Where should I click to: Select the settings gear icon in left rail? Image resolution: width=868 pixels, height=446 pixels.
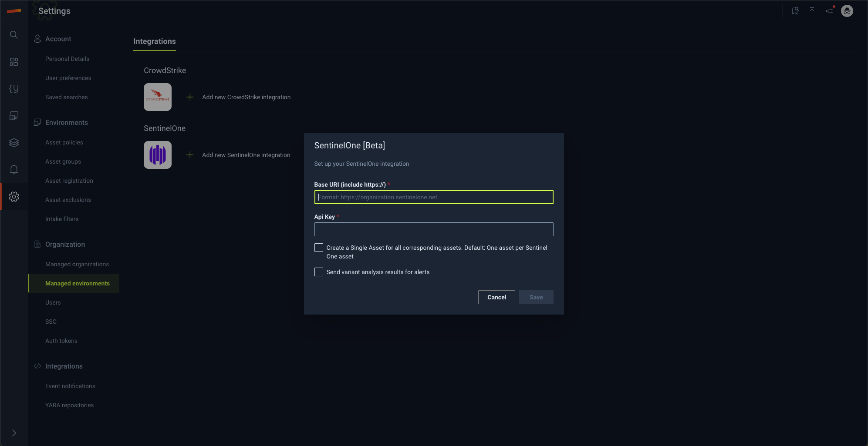[x=14, y=197]
